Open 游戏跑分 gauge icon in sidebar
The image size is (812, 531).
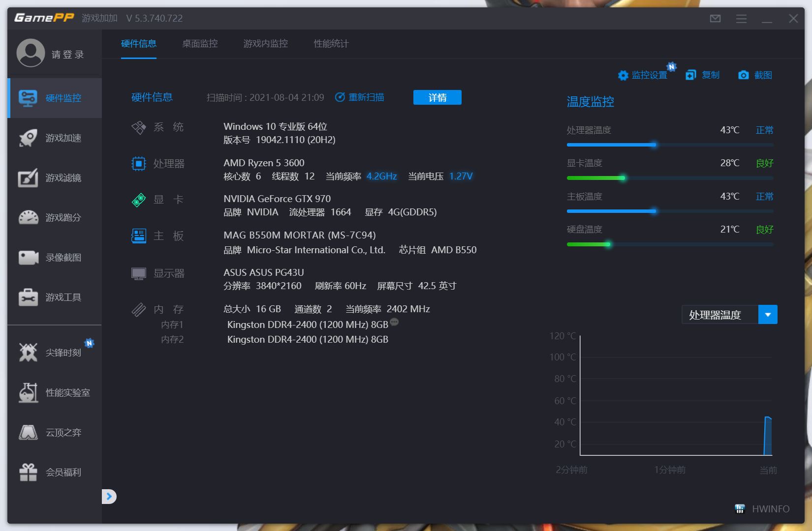pyautogui.click(x=28, y=217)
